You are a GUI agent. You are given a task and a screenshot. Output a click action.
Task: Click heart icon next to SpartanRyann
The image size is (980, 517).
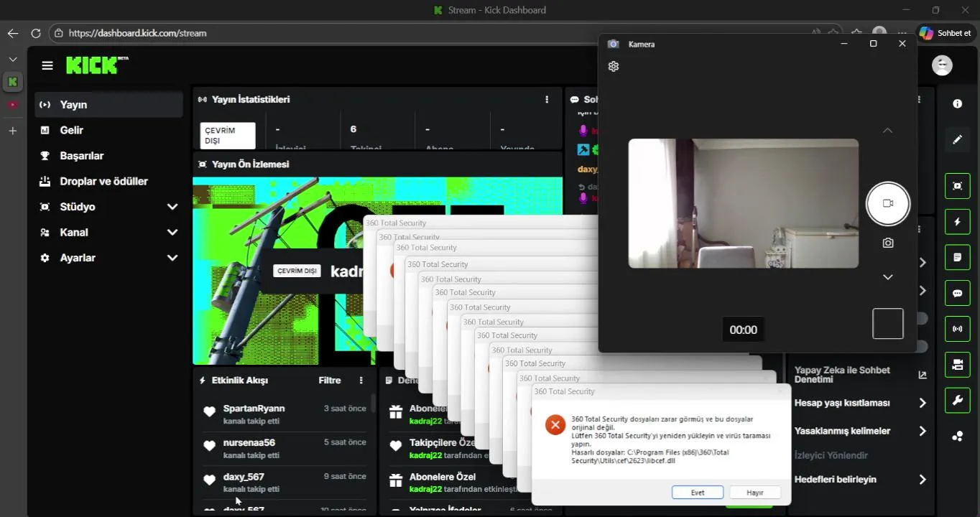click(209, 412)
